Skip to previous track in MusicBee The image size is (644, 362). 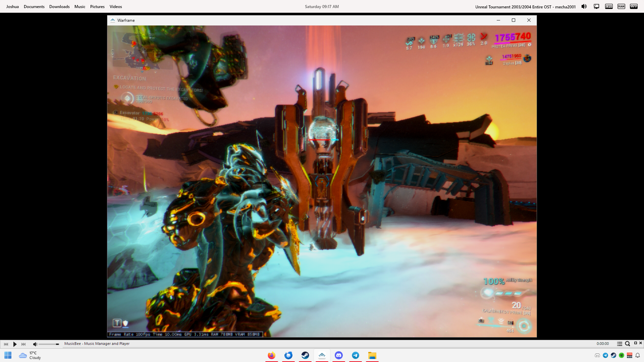[6, 344]
